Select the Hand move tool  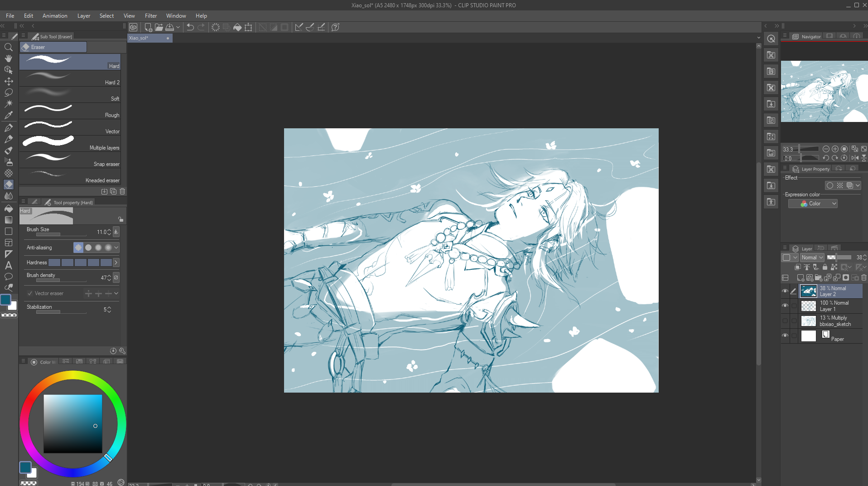coord(8,58)
